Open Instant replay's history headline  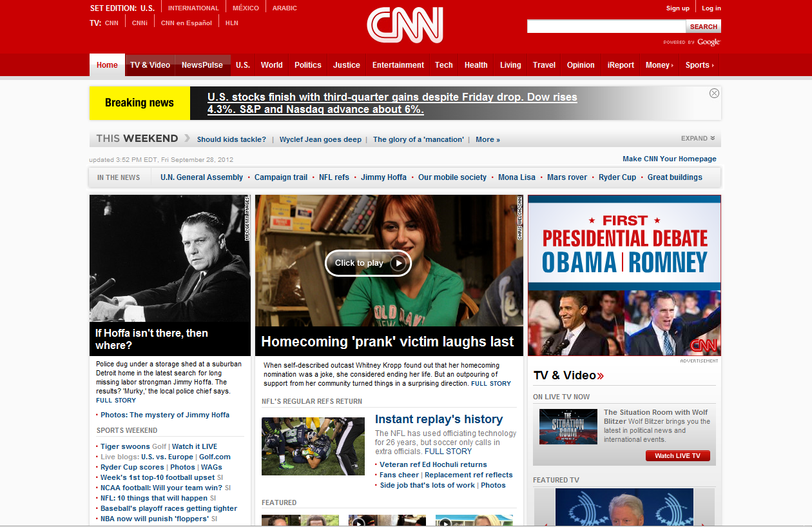[439, 419]
